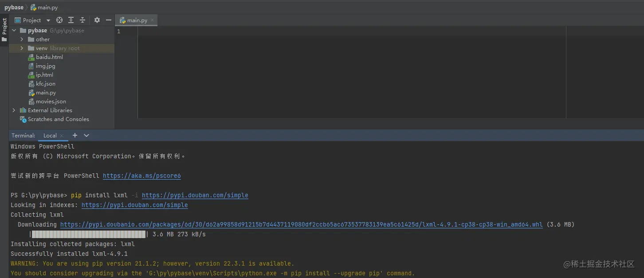This screenshot has width=644, height=278.
Task: Switch to the main.py editor tab
Action: [x=137, y=20]
